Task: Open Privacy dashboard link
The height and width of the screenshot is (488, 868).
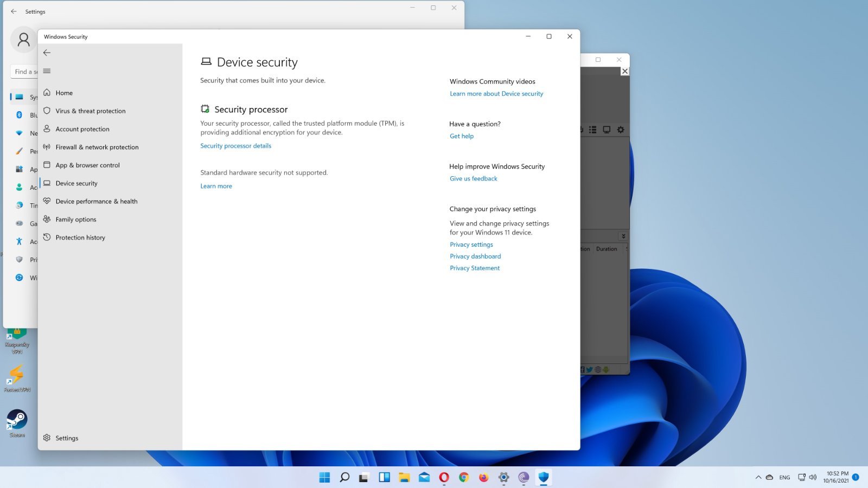Action: coord(475,256)
